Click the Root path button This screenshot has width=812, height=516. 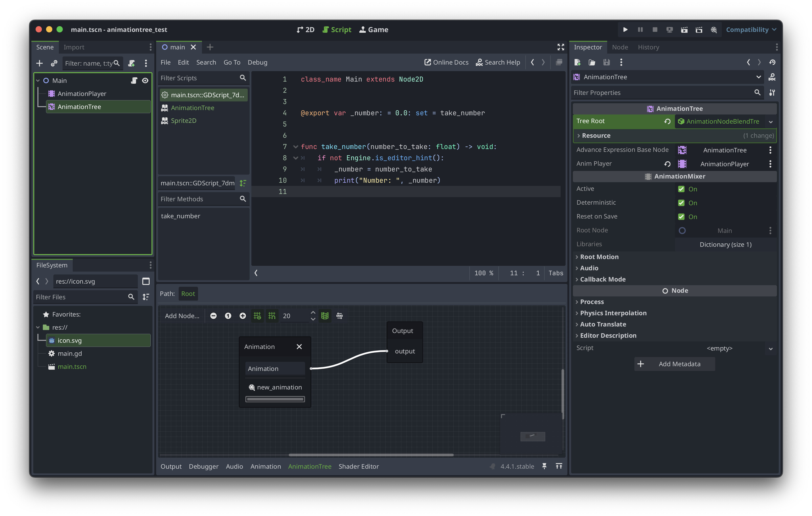[188, 294]
